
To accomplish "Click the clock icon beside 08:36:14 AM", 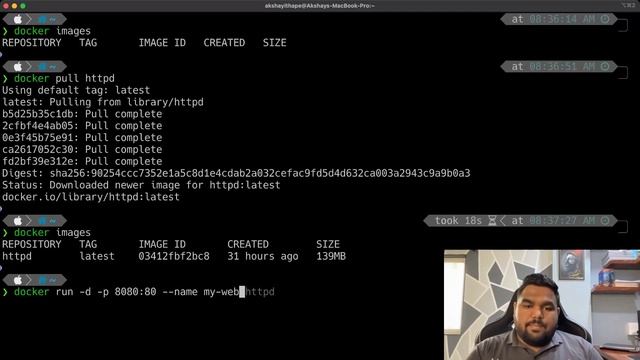I will pos(605,19).
